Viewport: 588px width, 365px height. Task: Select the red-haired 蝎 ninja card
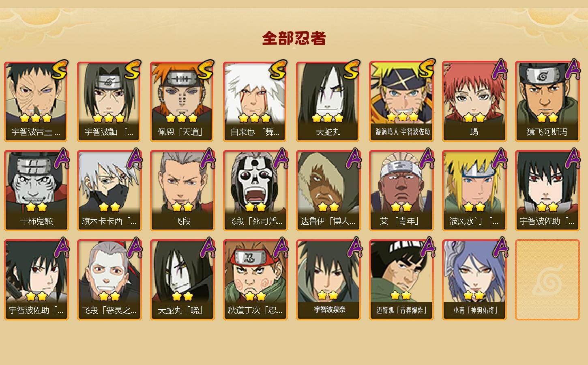(x=474, y=101)
